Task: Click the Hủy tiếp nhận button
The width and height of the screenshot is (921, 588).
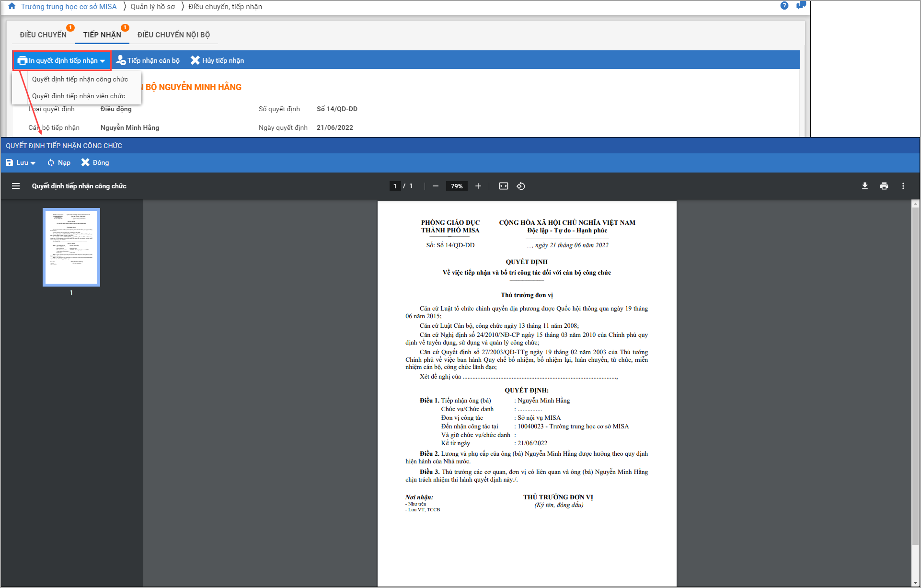Action: click(x=218, y=60)
